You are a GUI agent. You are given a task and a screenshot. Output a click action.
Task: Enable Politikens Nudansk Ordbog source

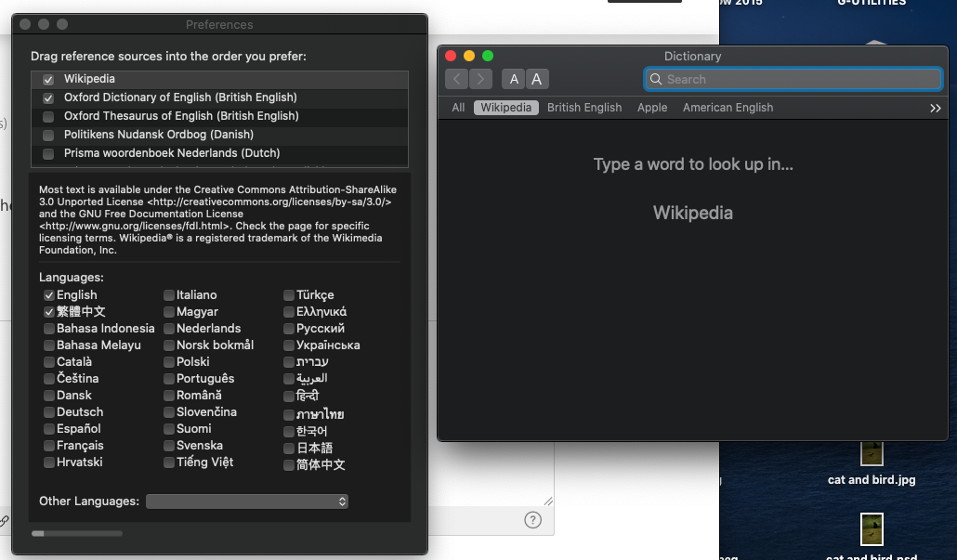point(48,135)
